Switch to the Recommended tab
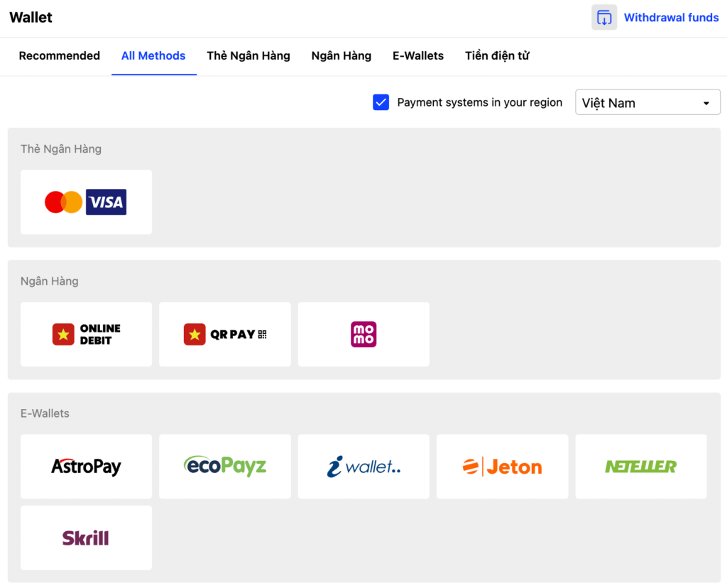The height and width of the screenshot is (588, 727). point(60,56)
